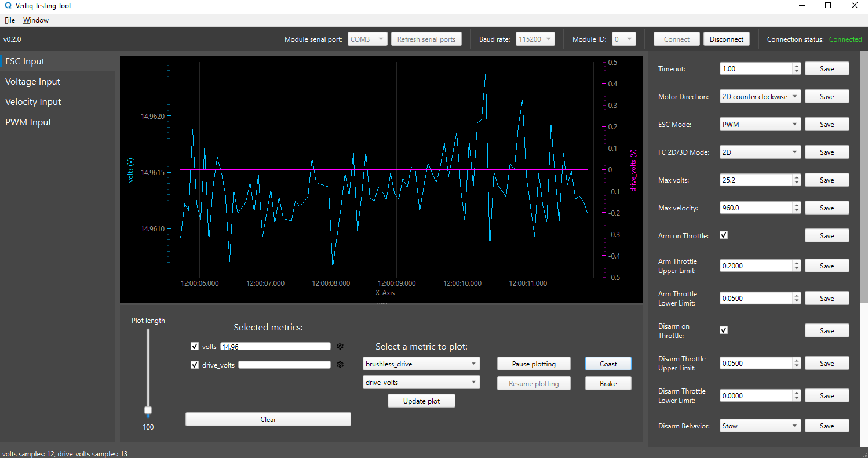Switch to the Voltage Input tab
Screen dimensions: 868x458
tap(57, 82)
